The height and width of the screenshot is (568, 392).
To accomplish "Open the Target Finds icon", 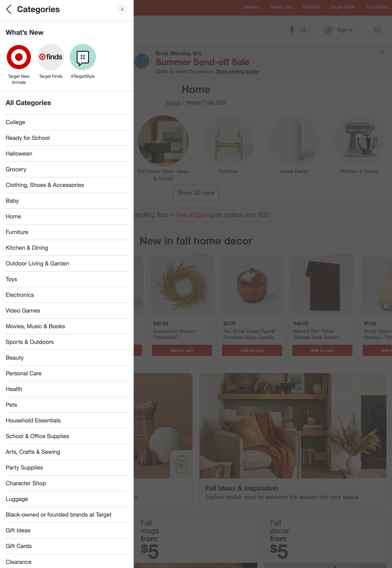I will 51,57.
